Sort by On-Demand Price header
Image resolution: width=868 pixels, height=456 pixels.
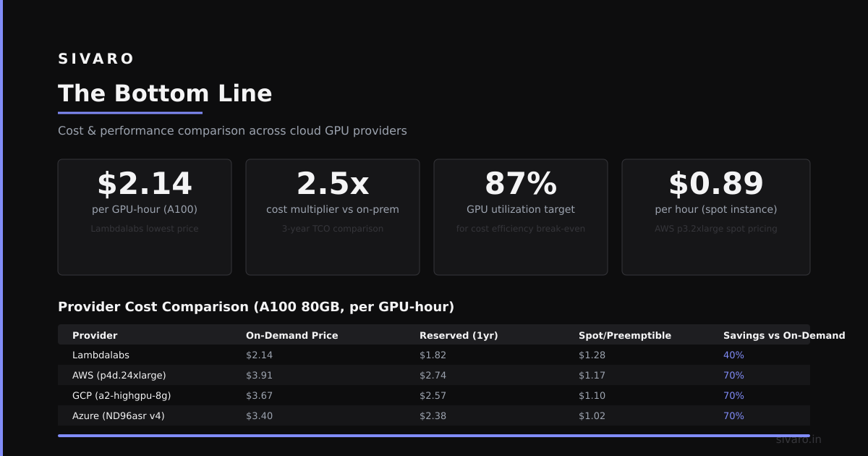(x=292, y=335)
